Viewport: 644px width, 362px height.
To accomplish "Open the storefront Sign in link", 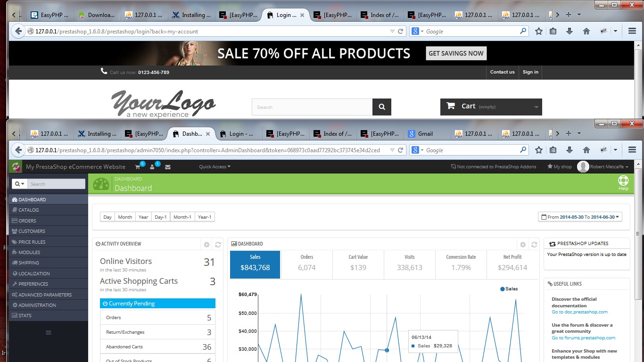I will (530, 72).
